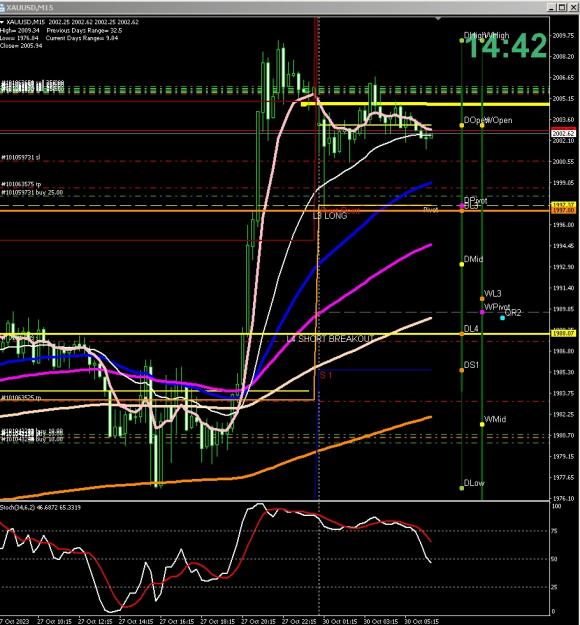Click the orange DS1 level dot
580x625 pixels.
point(462,370)
